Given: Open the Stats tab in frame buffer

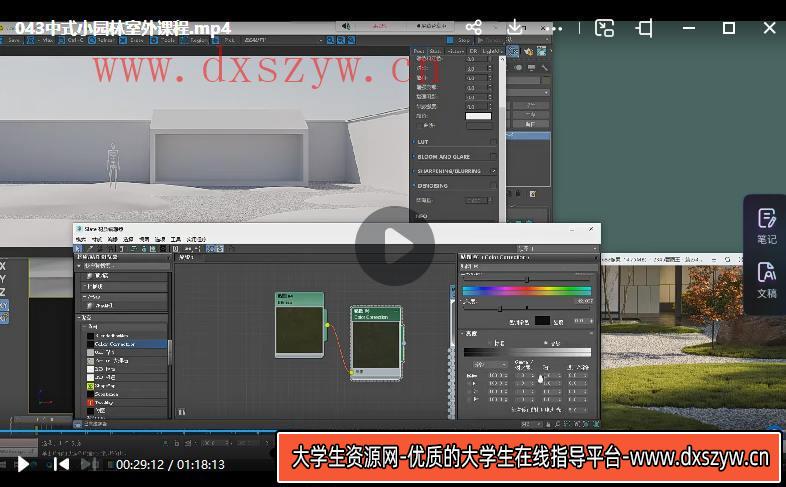Looking at the screenshot, I should [x=435, y=51].
